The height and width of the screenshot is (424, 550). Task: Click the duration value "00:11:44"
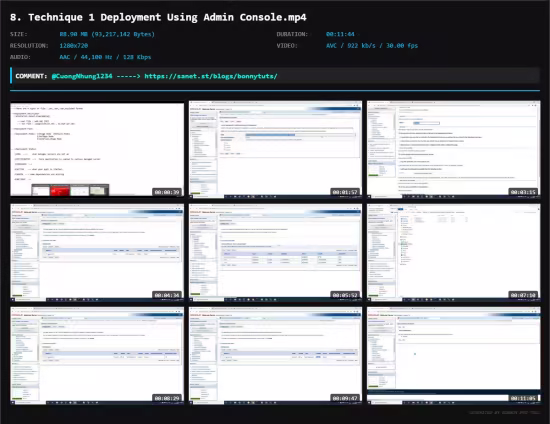tap(340, 34)
